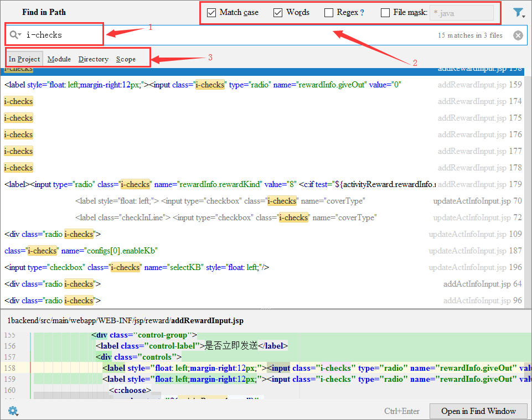Image resolution: width=532 pixels, height=420 pixels.
Task: Click the Open in Find Window button
Action: point(478,411)
